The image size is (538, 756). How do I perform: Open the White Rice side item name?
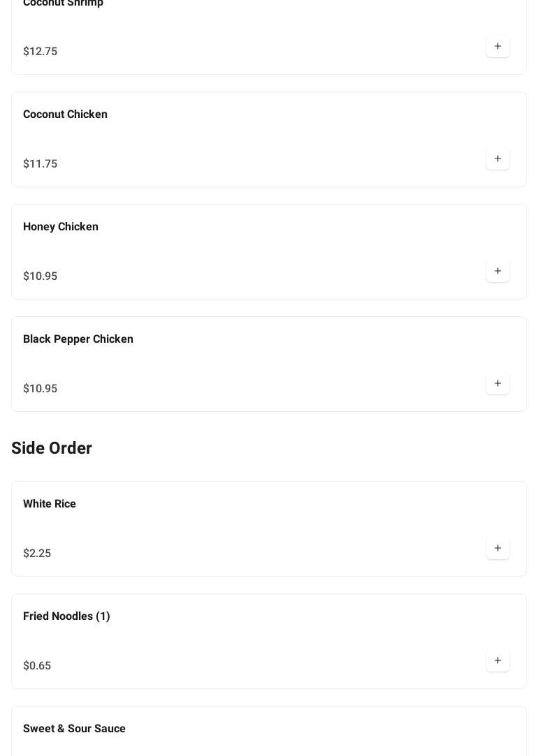point(50,504)
